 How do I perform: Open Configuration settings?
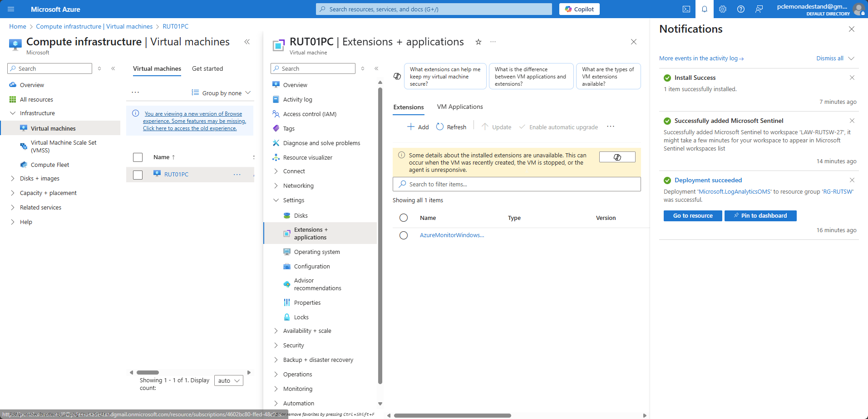[312, 266]
